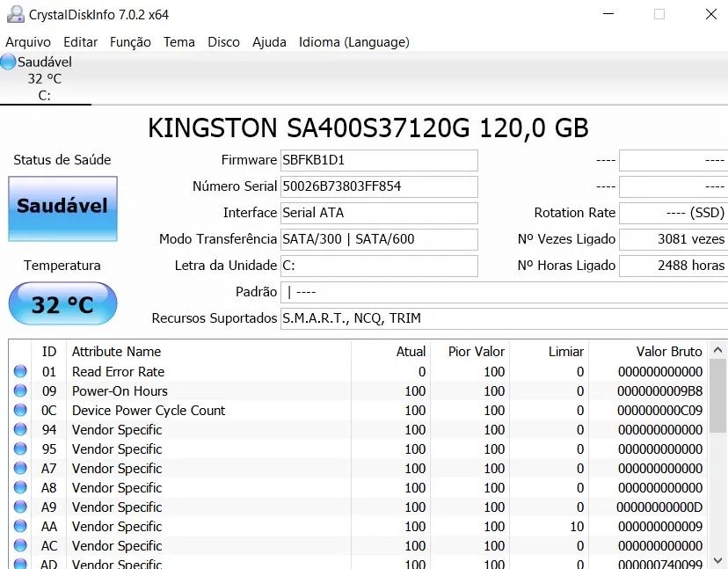Click the Atual value 0 for Read Error Rate
The width and height of the screenshot is (728, 569).
(421, 372)
